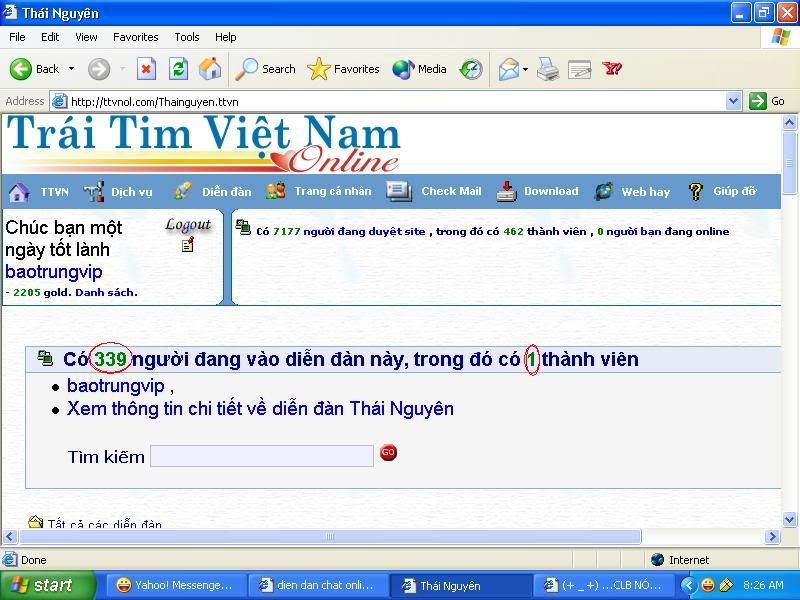
Task: Open the Giúp đỡ nav link
Action: (735, 191)
